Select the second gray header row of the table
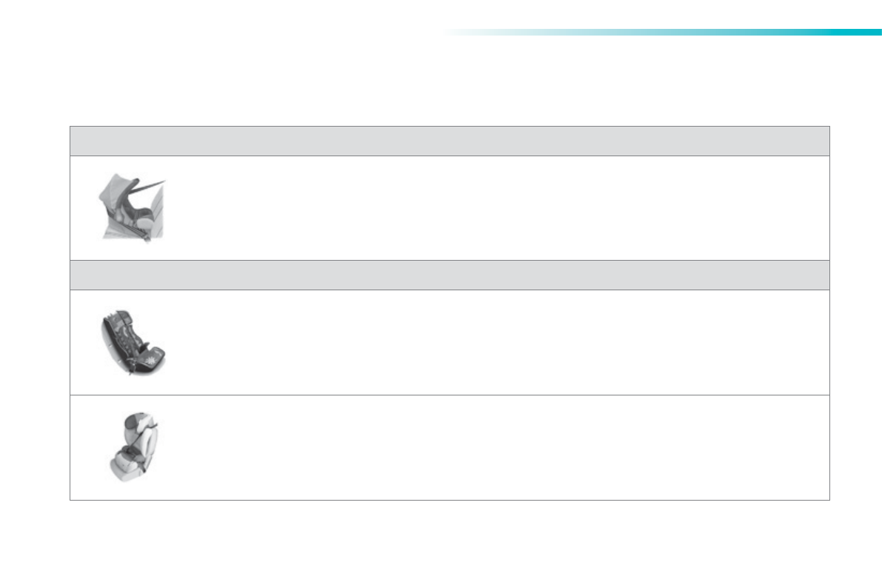This screenshot has width=882, height=588. 449,275
